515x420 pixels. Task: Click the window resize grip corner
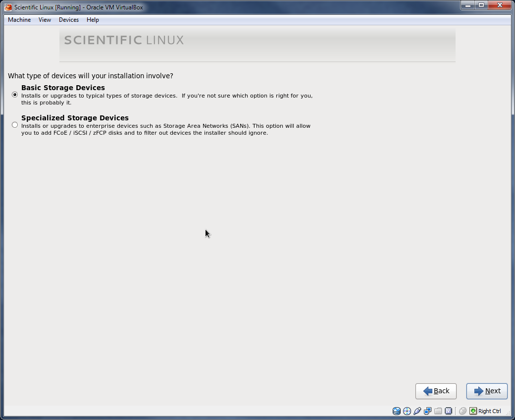[508, 413]
